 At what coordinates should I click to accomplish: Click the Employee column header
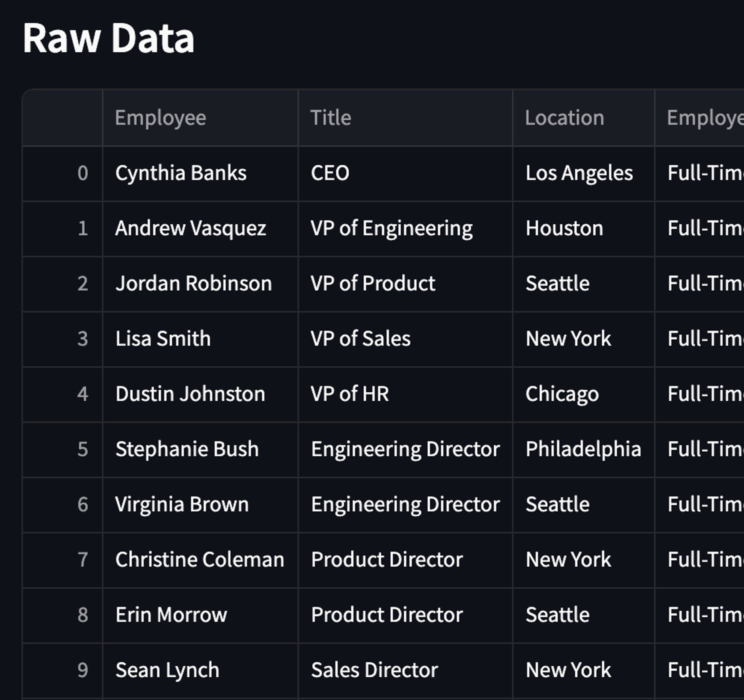161,117
